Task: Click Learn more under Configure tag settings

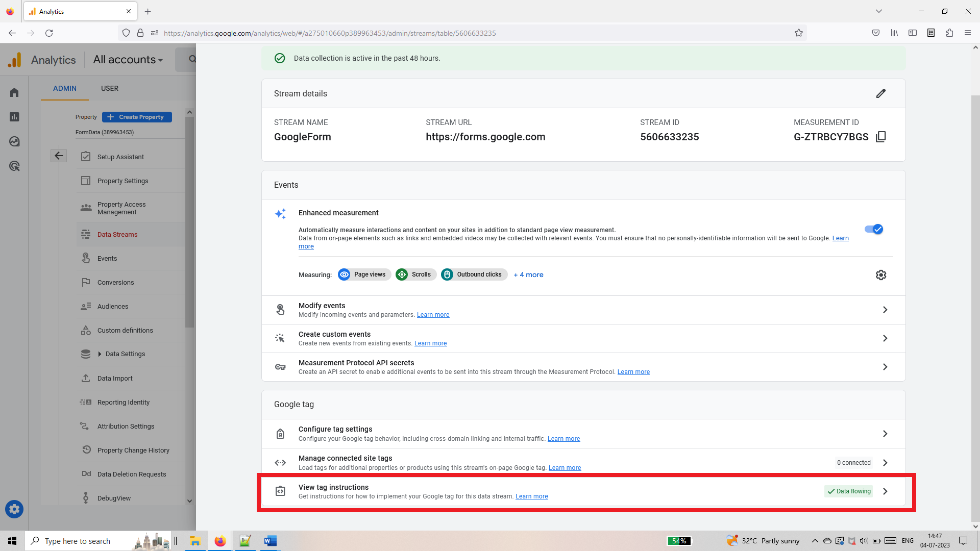Action: 563,439
